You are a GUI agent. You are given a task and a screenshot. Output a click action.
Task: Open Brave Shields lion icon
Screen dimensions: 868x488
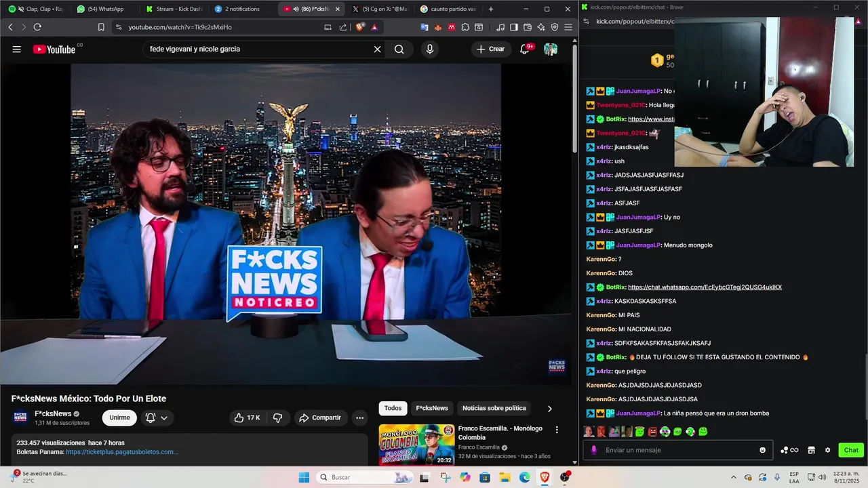click(359, 27)
